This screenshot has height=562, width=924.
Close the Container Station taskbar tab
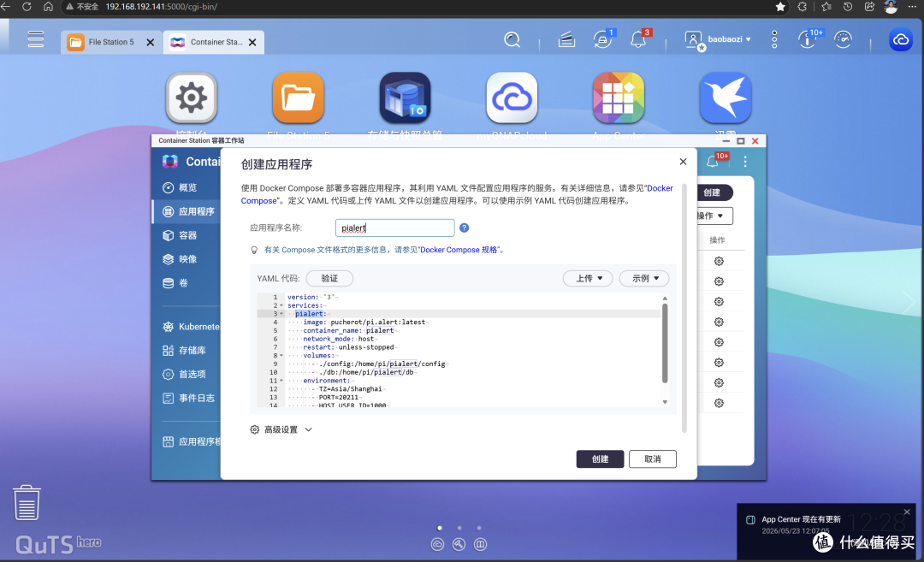[x=252, y=43]
